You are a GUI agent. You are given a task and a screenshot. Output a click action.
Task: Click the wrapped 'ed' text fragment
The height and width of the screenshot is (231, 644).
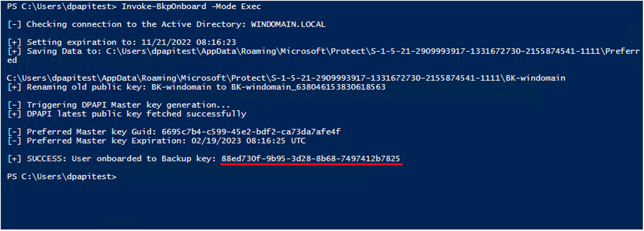tap(12, 60)
